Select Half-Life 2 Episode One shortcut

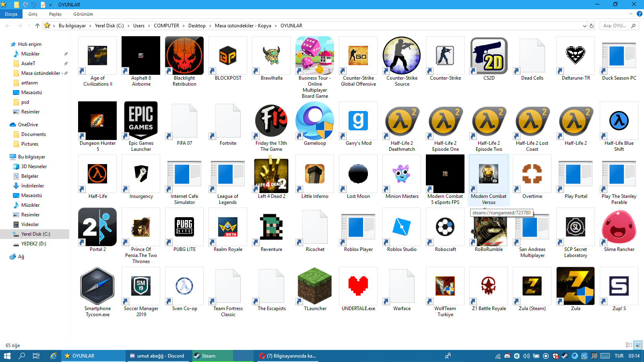(445, 121)
